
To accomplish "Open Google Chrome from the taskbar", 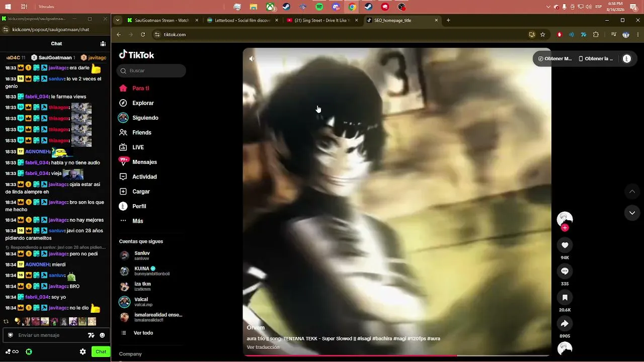I will [x=352, y=7].
